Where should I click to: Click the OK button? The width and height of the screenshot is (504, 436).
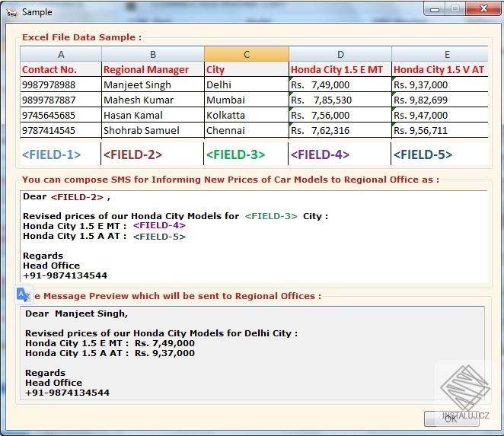click(x=451, y=418)
